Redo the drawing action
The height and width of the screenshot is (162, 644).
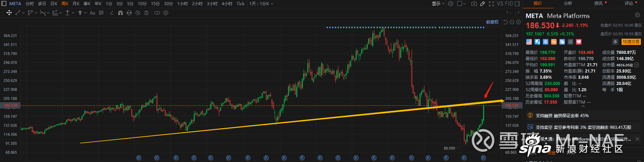pos(517,13)
